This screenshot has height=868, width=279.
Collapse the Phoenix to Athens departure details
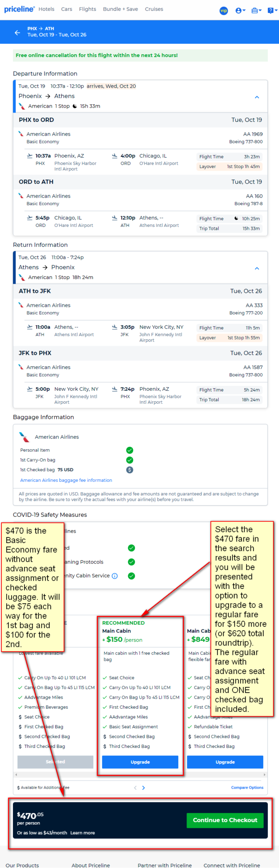coord(257,97)
